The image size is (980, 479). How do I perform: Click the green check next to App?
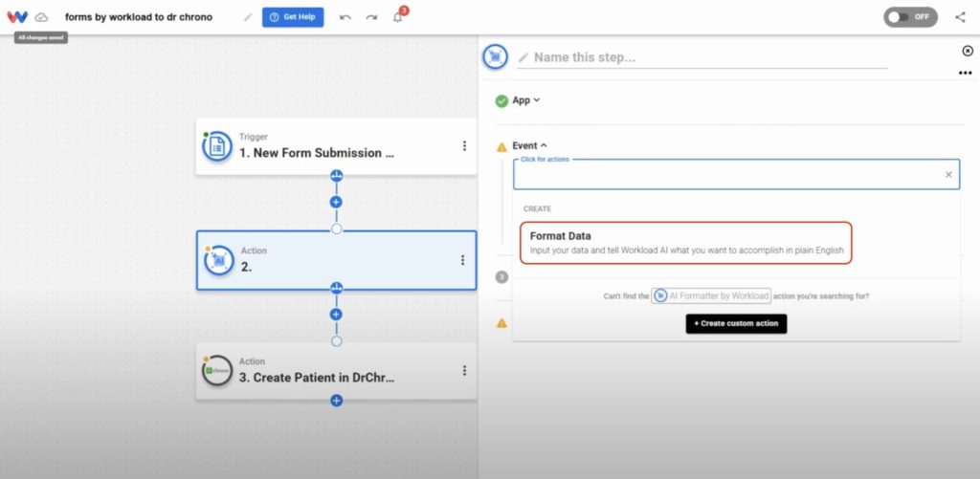501,100
